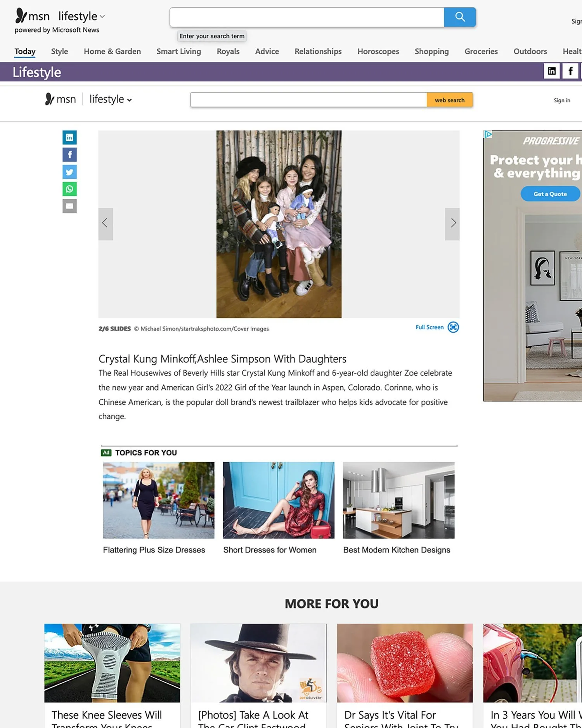Open the Royals tab
Image resolution: width=582 pixels, height=728 pixels.
(x=228, y=51)
